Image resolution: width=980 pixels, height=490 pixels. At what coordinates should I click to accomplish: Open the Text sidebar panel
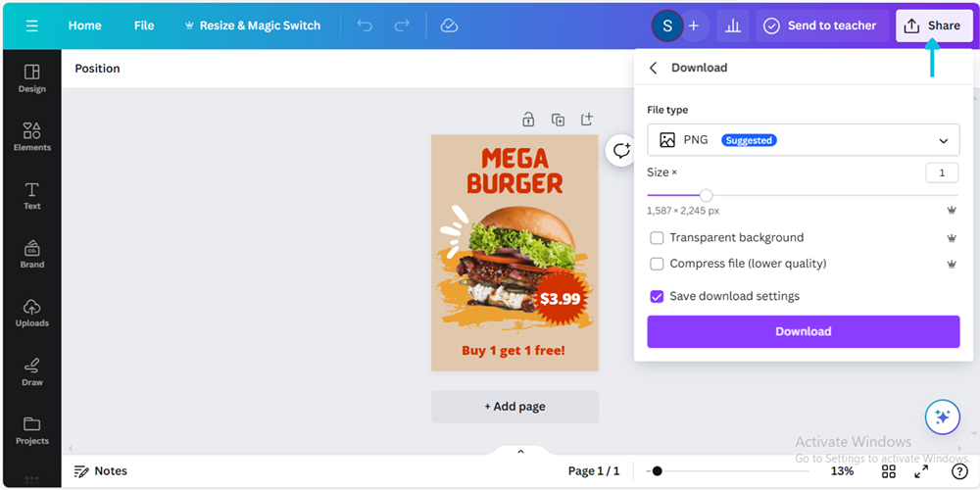point(32,196)
